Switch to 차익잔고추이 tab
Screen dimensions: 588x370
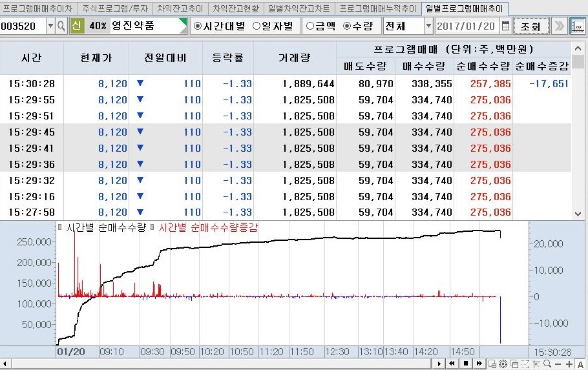[x=180, y=8]
